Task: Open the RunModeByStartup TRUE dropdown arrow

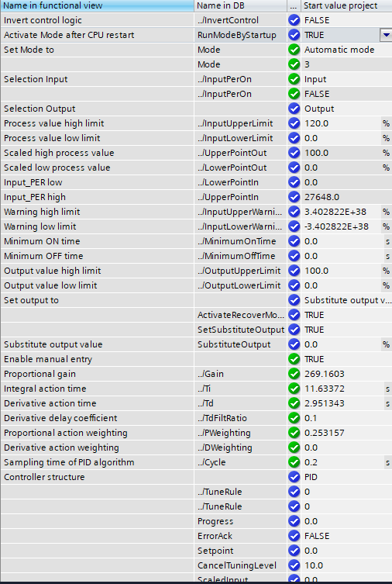Action: click(x=386, y=35)
